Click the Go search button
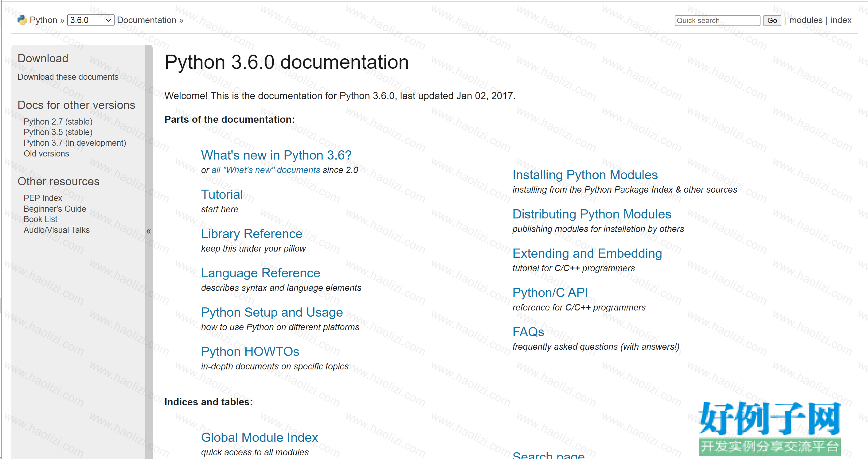 tap(772, 21)
